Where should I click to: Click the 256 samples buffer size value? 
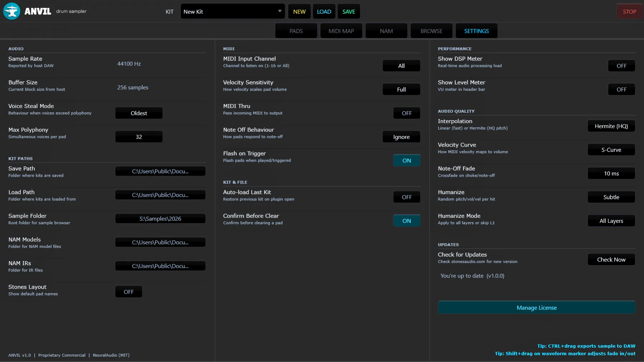pos(133,87)
